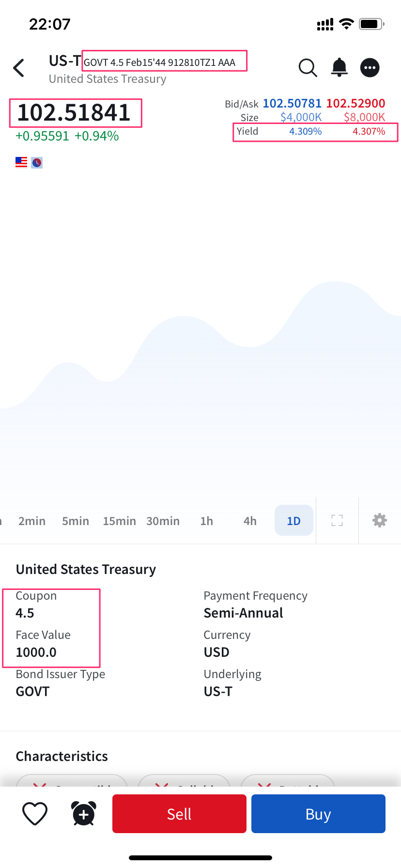Open chart settings gear icon
401x868 pixels.
coord(380,520)
